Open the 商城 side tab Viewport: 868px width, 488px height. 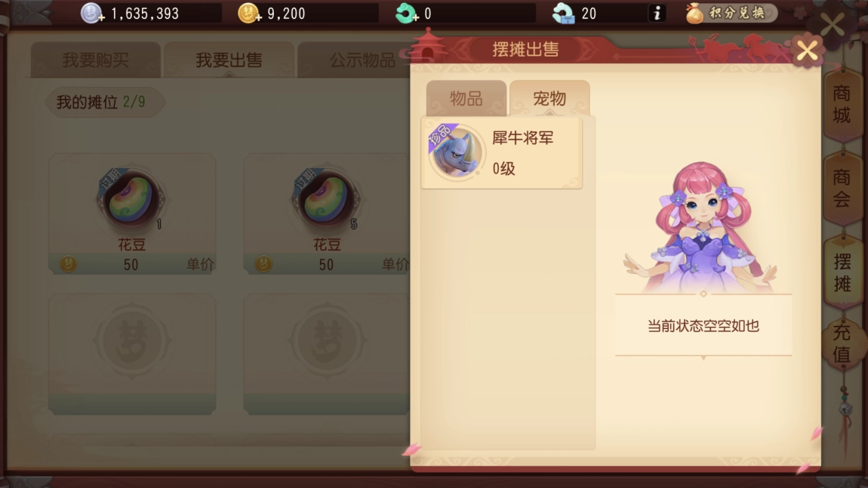pos(842,105)
